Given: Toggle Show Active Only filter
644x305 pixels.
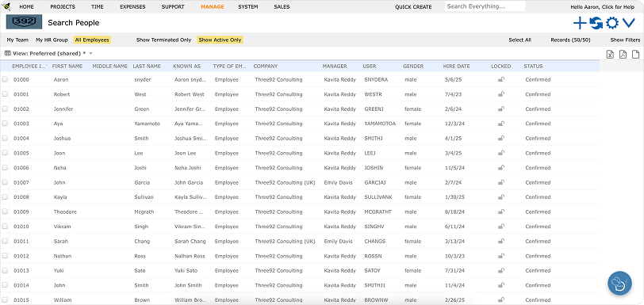Looking at the screenshot, I should 220,40.
